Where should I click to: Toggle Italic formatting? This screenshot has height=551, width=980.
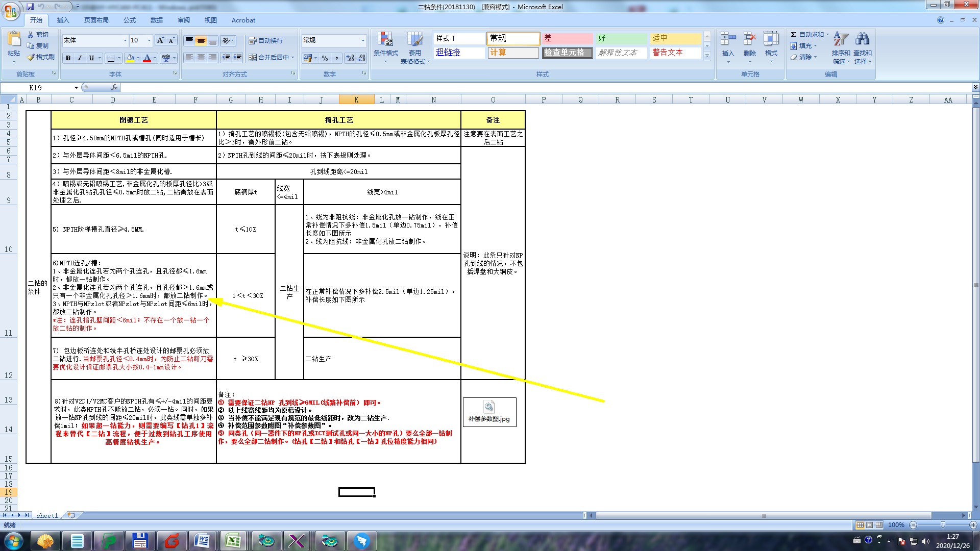coord(80,58)
